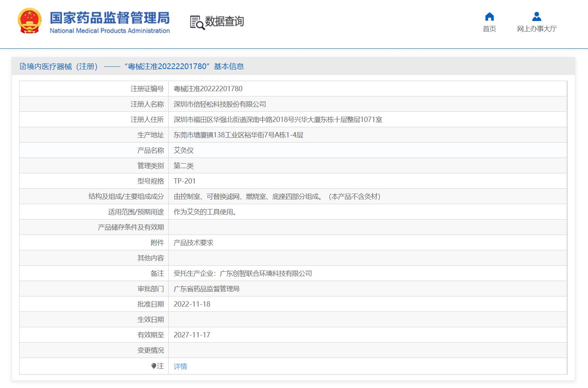Open the 首页 navigation label
Screen dimensions: 588x388
pos(489,29)
